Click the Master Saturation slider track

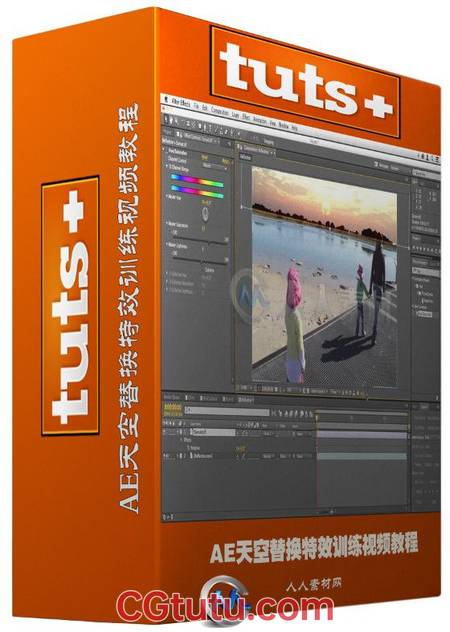(200, 241)
